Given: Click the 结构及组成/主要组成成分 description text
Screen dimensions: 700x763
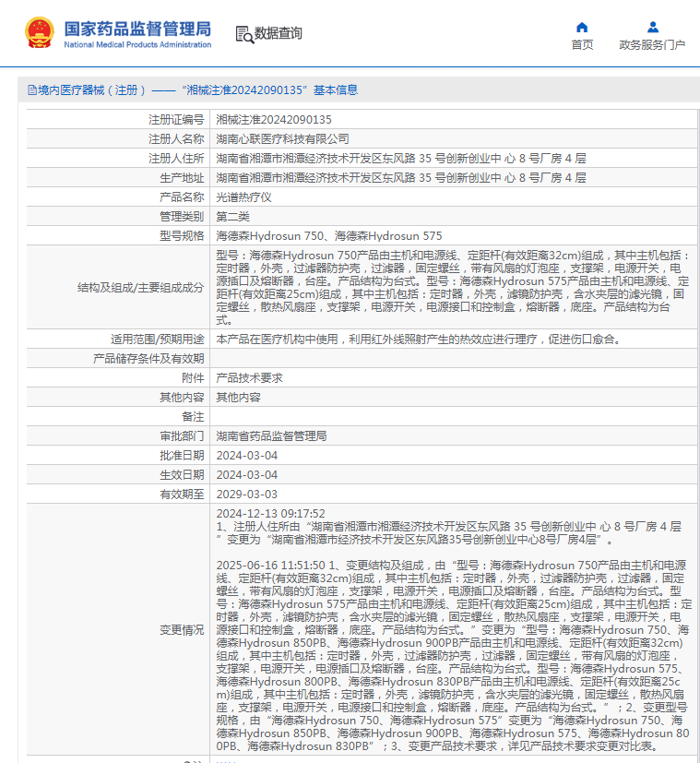Looking at the screenshot, I should pos(453,288).
